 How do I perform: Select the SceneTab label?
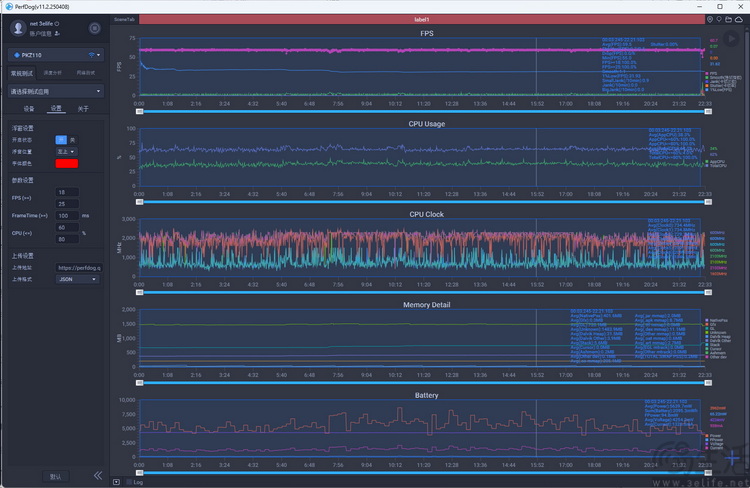124,20
